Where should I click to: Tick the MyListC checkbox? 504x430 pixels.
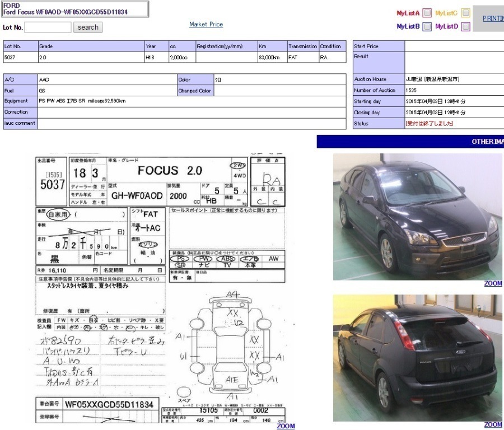tap(466, 13)
